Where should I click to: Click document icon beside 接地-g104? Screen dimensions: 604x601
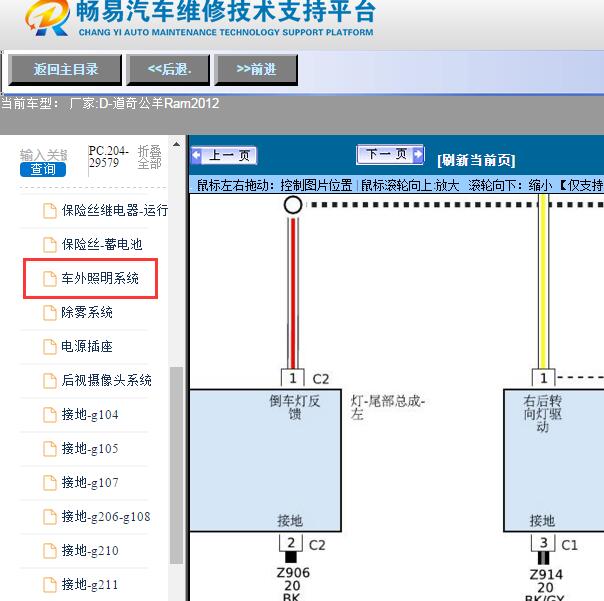tap(50, 415)
